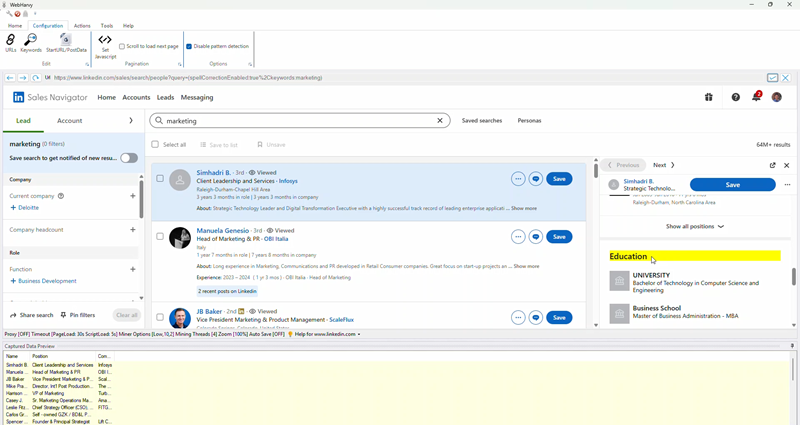Open the profile avatar menu

pos(777,97)
